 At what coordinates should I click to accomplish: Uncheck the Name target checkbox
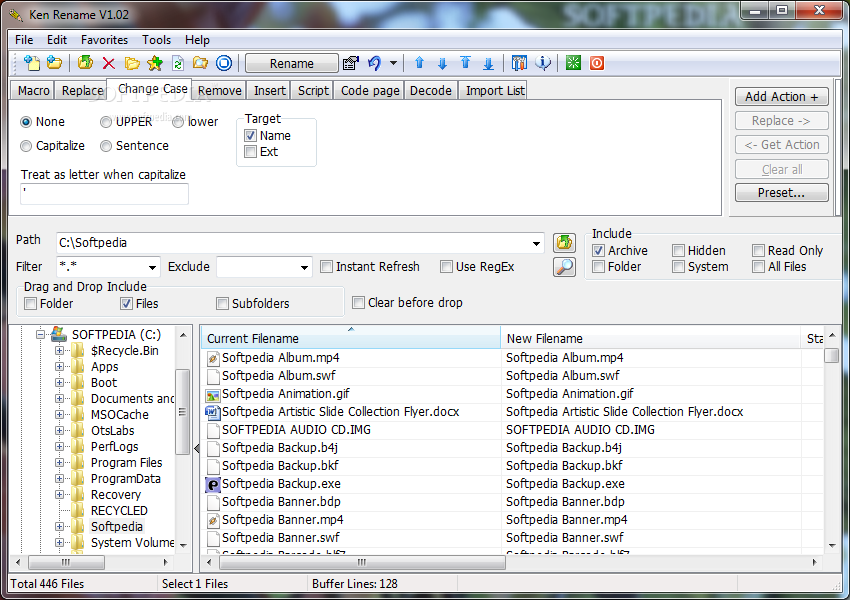click(250, 136)
